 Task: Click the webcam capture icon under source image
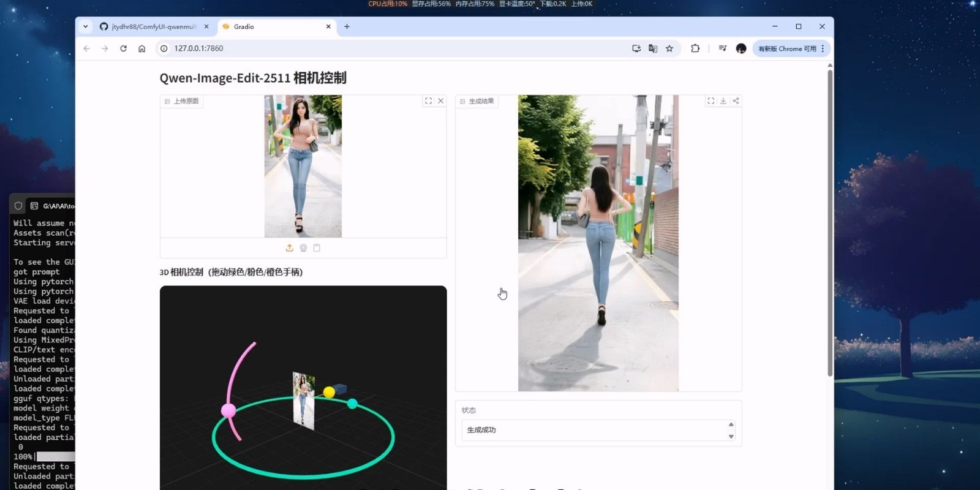pyautogui.click(x=303, y=248)
